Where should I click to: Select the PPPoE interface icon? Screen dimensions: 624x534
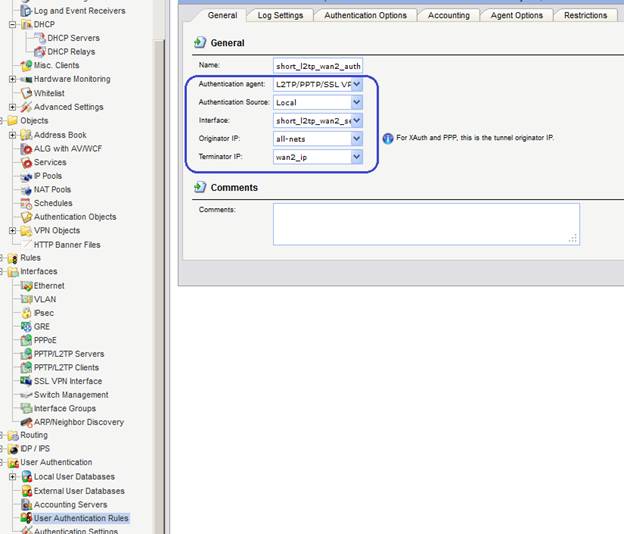[x=26, y=340]
